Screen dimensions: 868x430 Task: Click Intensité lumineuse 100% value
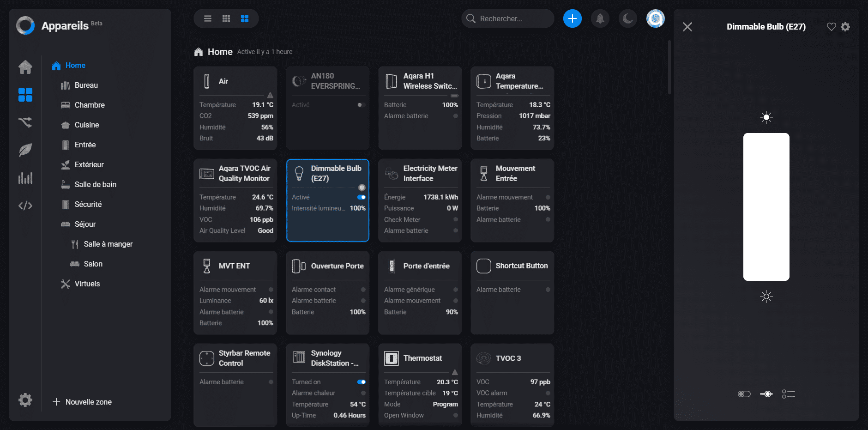(x=358, y=208)
